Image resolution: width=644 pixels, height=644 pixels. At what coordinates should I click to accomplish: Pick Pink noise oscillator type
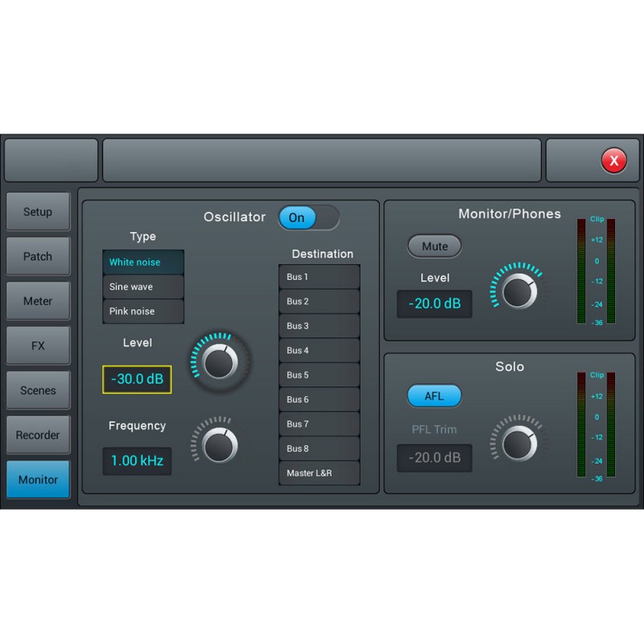coord(143,312)
